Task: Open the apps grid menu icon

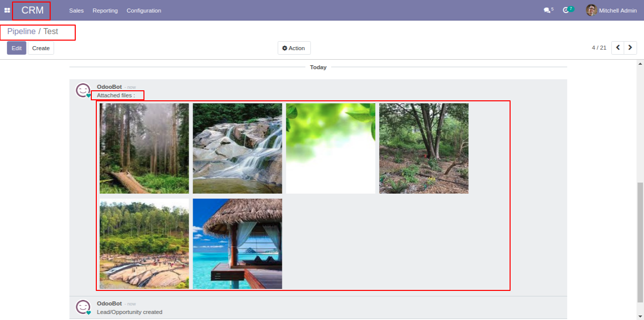Action: tap(7, 10)
